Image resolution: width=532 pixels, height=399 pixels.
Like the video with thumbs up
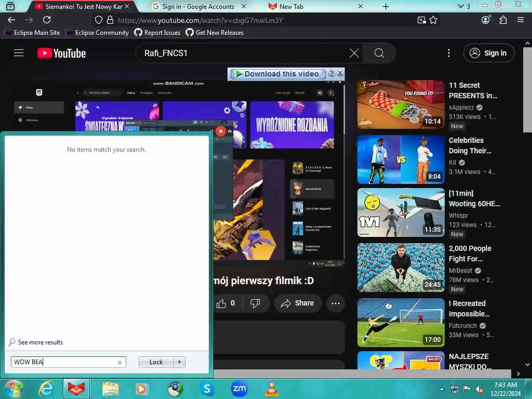pyautogui.click(x=226, y=303)
